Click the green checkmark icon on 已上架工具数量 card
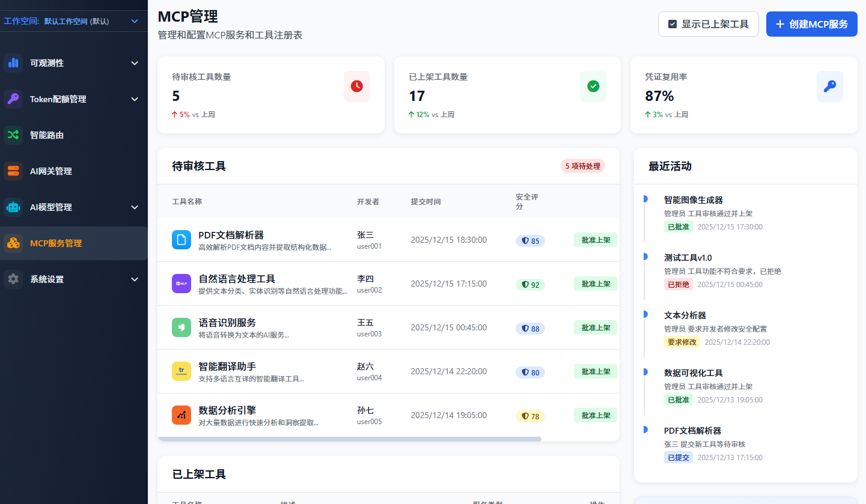The image size is (866, 504). [x=593, y=87]
